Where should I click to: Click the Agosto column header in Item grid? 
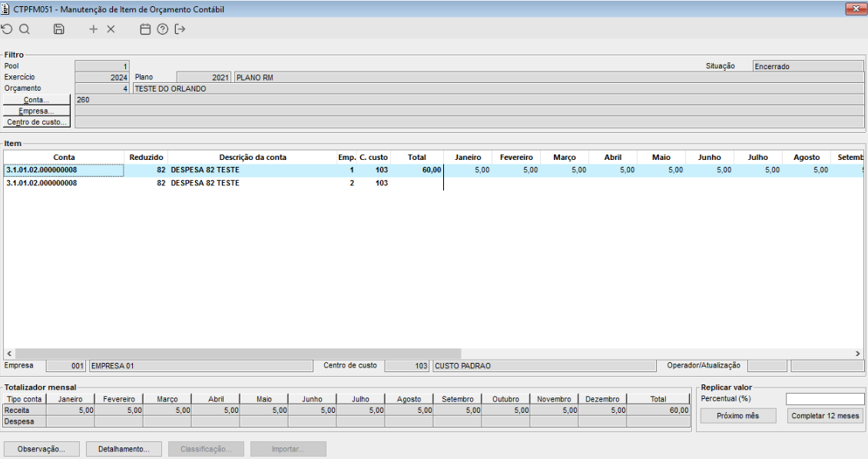[807, 158]
